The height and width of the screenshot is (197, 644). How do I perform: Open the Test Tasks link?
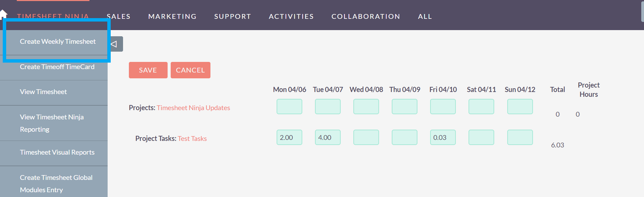[x=192, y=139]
